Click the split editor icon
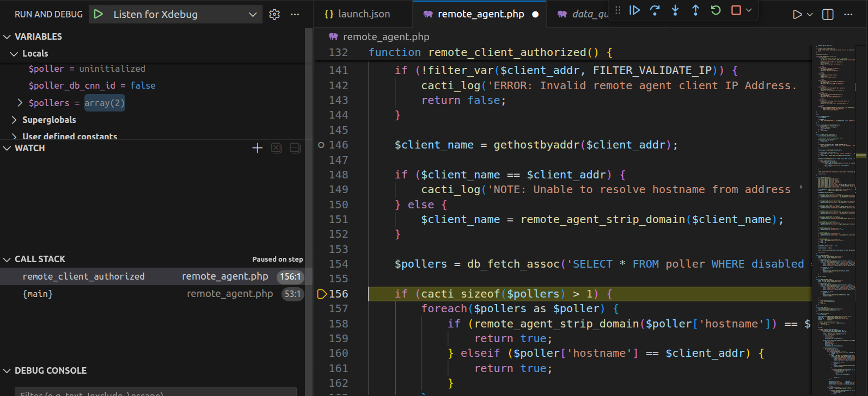The height and width of the screenshot is (396, 868). pos(828,15)
